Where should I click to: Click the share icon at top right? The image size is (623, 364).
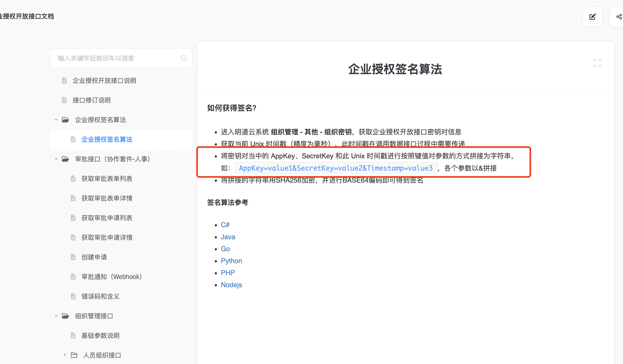pyautogui.click(x=619, y=17)
